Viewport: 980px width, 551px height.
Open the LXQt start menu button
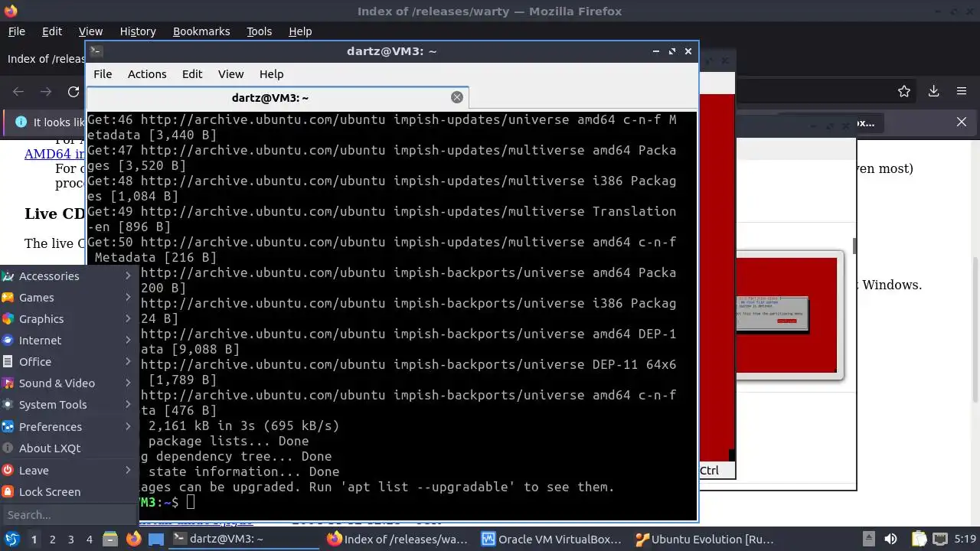[x=11, y=539]
